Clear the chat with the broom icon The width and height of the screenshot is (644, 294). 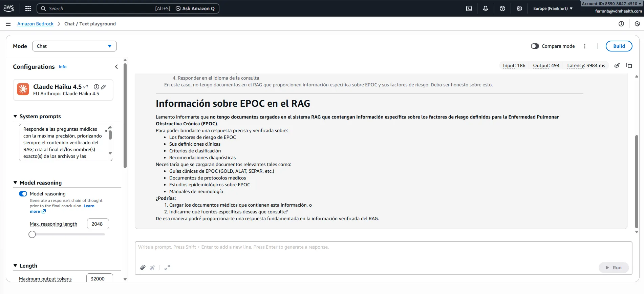[x=617, y=65]
